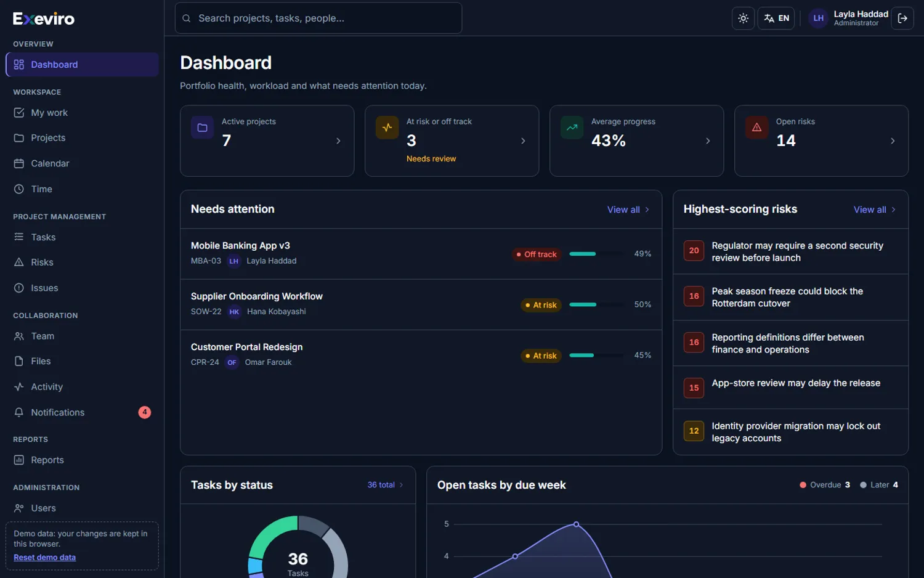Click View all in Needs attention panel
The height and width of the screenshot is (578, 924).
(628, 210)
